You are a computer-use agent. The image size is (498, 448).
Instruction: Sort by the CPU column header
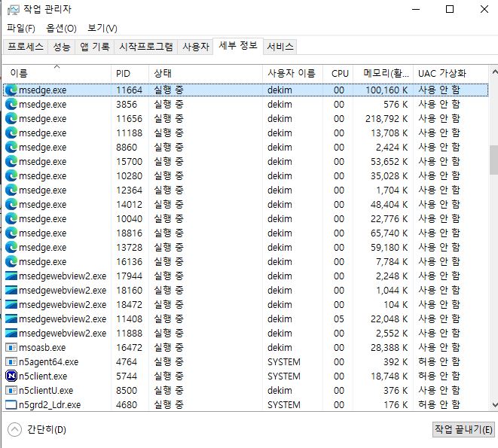[x=338, y=73]
